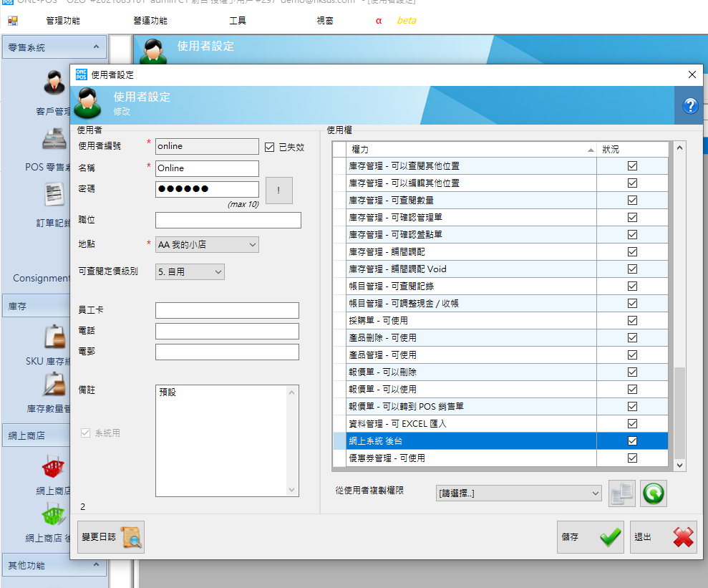The image size is (708, 588).
Task: Select row 庫存管理 - 可確認盤點單
Action: 500,234
